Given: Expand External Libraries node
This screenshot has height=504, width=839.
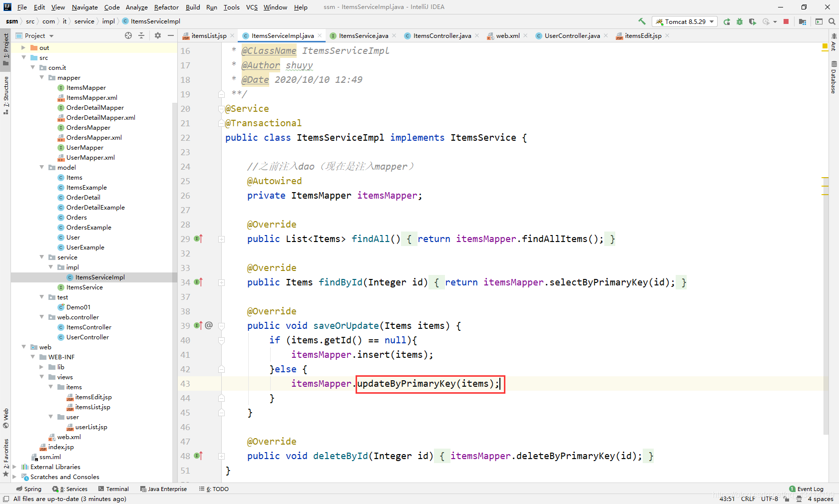Looking at the screenshot, I should click(14, 467).
